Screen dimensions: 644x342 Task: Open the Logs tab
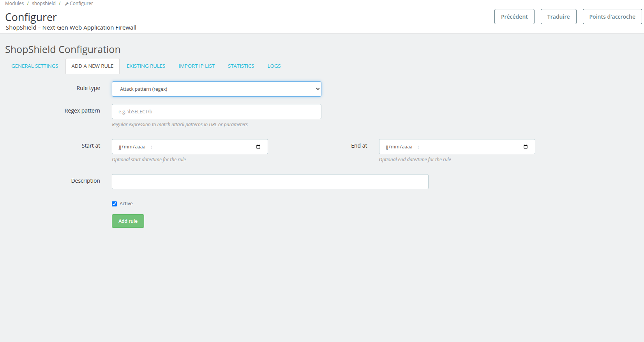pos(274,66)
